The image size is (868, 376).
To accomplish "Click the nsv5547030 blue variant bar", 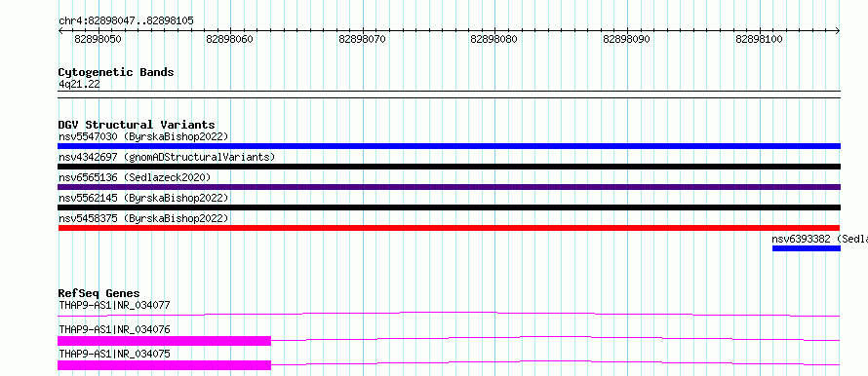I will [449, 146].
